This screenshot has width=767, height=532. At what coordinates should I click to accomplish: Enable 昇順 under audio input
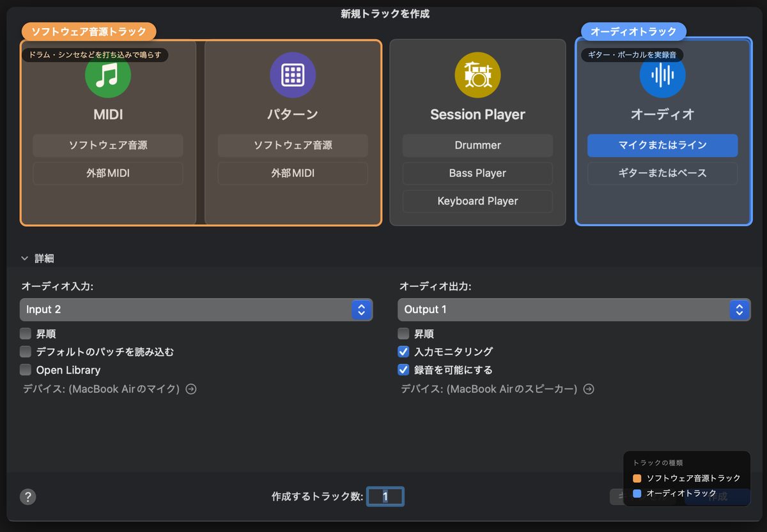[26, 333]
